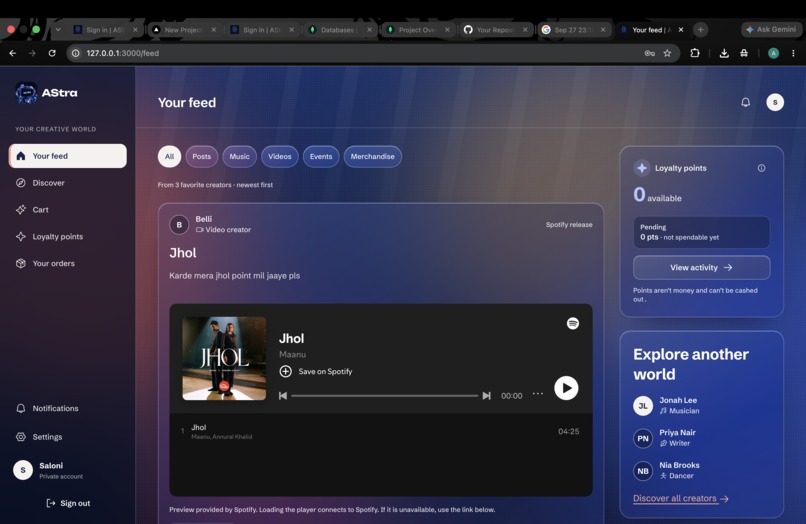
Task: Select the Posts filter chip
Action: click(202, 156)
